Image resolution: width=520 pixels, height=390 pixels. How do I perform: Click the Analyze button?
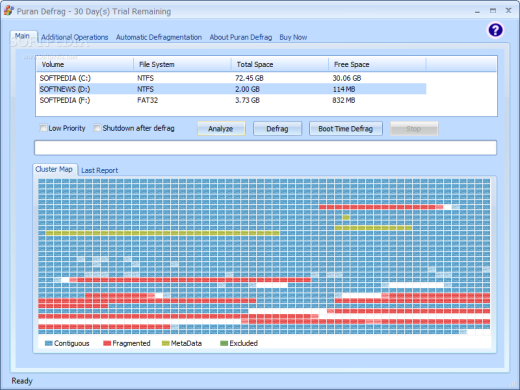[x=221, y=129]
